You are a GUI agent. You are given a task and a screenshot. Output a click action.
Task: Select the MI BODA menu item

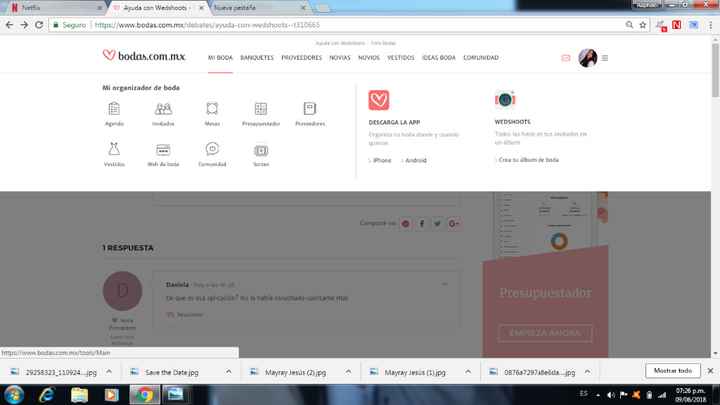tap(220, 58)
